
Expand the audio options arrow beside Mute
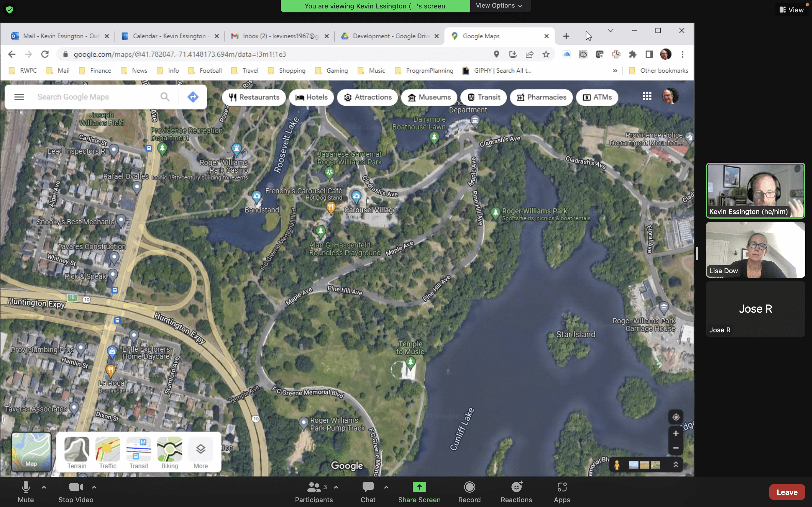pos(44,487)
